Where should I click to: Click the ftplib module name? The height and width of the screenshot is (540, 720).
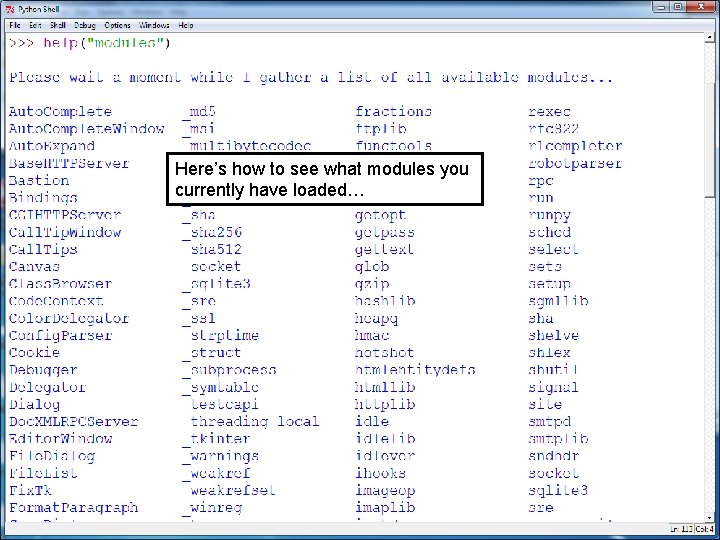point(381,129)
